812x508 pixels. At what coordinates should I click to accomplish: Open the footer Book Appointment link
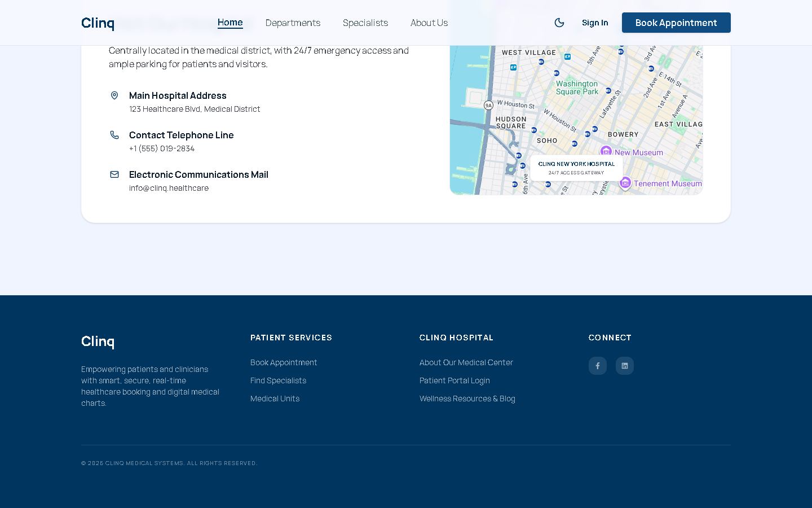[x=284, y=362]
